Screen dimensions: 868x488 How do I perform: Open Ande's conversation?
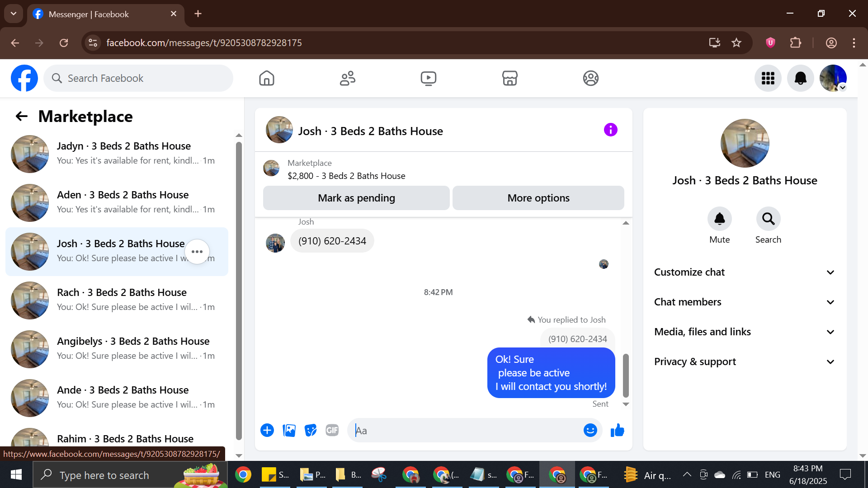tap(117, 398)
